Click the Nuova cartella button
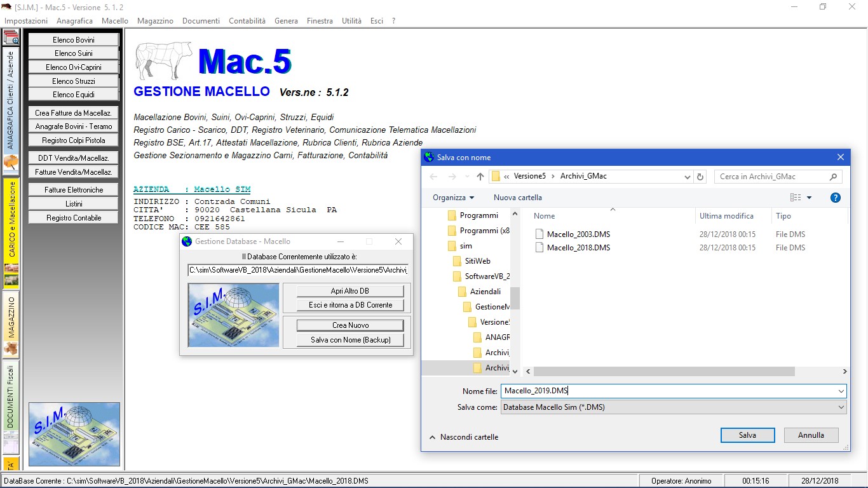The image size is (868, 488). pos(518,198)
